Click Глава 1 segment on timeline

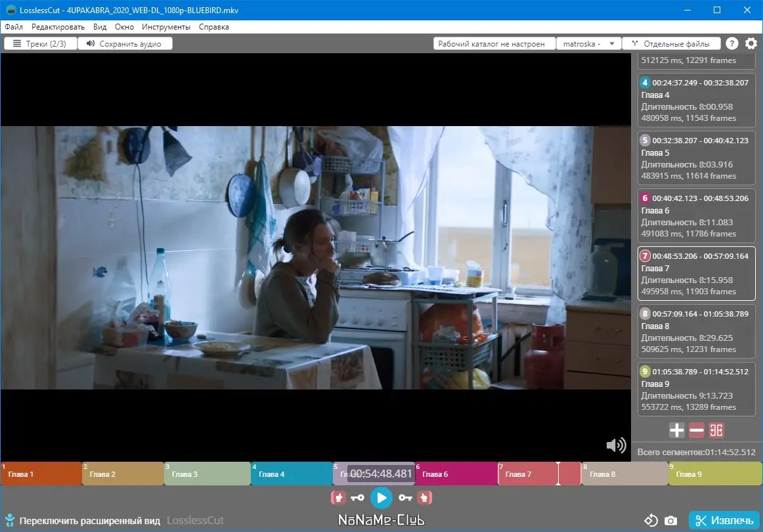41,474
